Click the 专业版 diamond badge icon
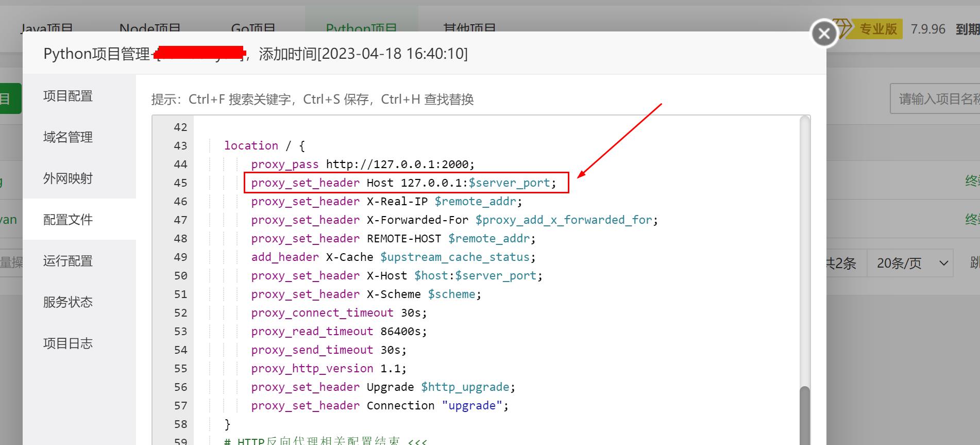980x445 pixels. pos(843,28)
